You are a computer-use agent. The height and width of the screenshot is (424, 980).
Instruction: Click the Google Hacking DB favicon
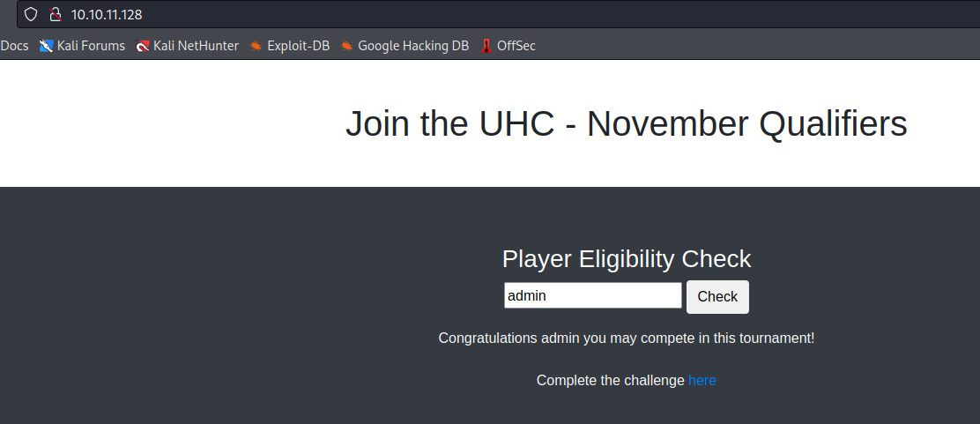coord(347,46)
